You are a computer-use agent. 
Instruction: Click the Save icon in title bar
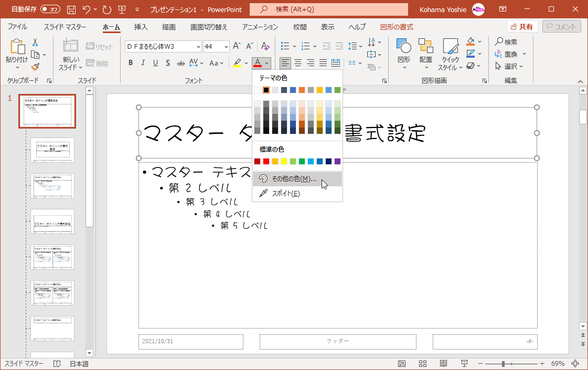pyautogui.click(x=71, y=9)
